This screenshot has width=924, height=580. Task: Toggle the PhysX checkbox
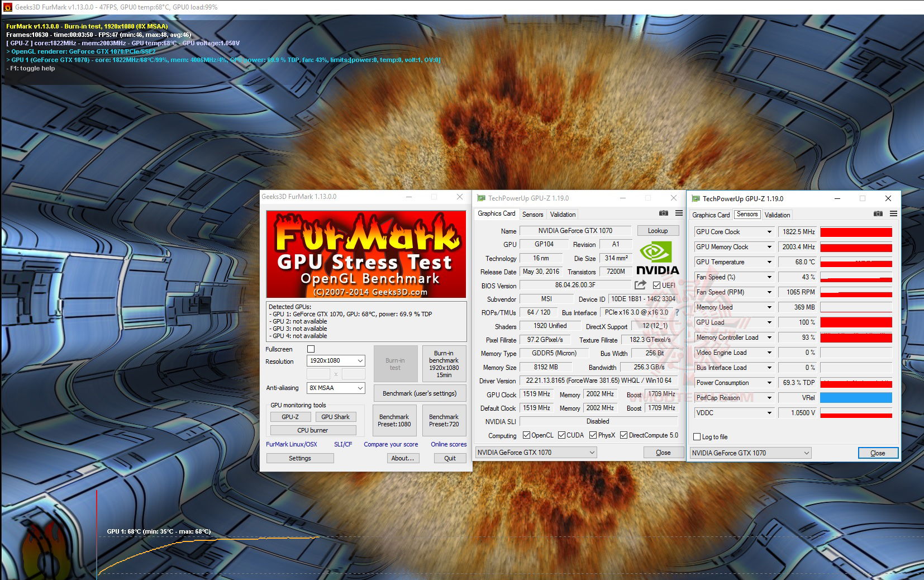[x=593, y=435]
